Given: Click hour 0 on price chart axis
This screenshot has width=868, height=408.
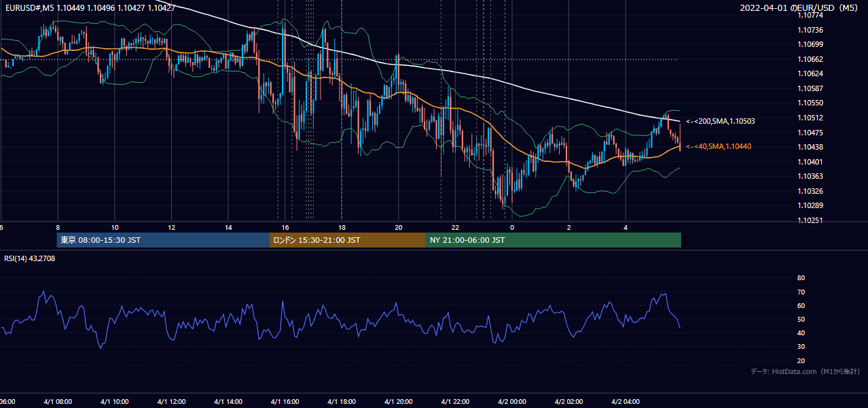Looking at the screenshot, I should point(512,227).
